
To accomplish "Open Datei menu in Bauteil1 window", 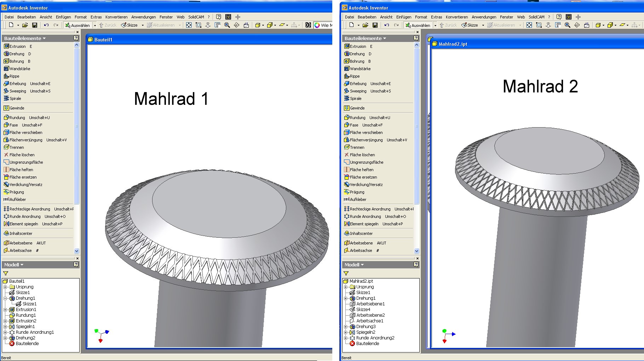I will (x=9, y=17).
